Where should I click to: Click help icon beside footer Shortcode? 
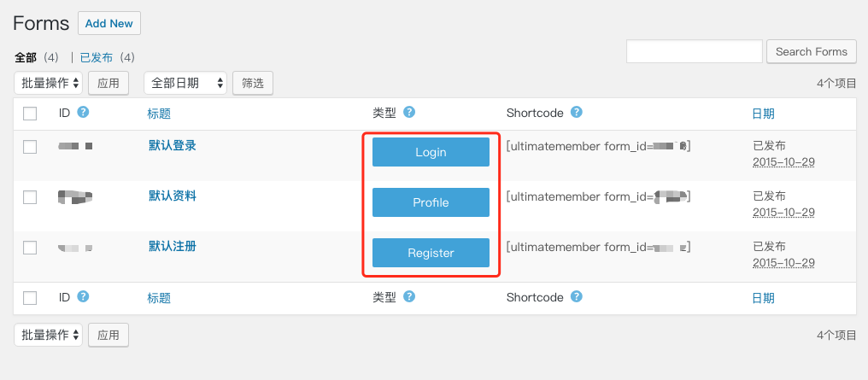[x=577, y=296]
